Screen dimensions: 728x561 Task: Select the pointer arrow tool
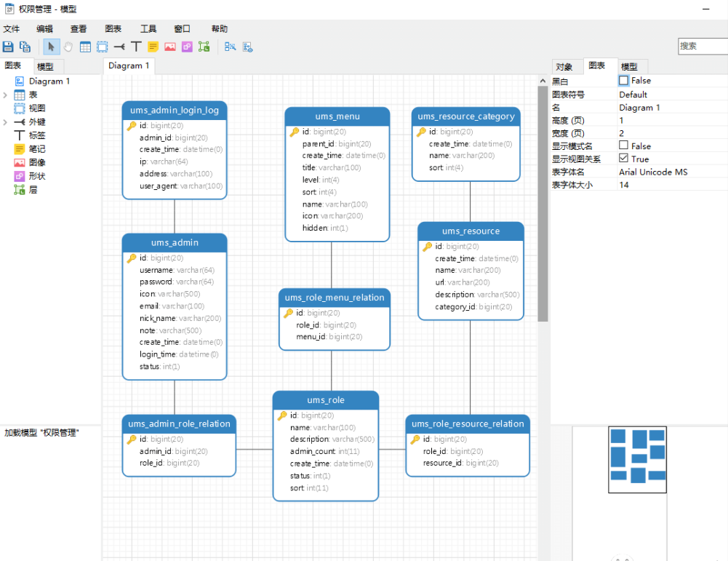[51, 47]
